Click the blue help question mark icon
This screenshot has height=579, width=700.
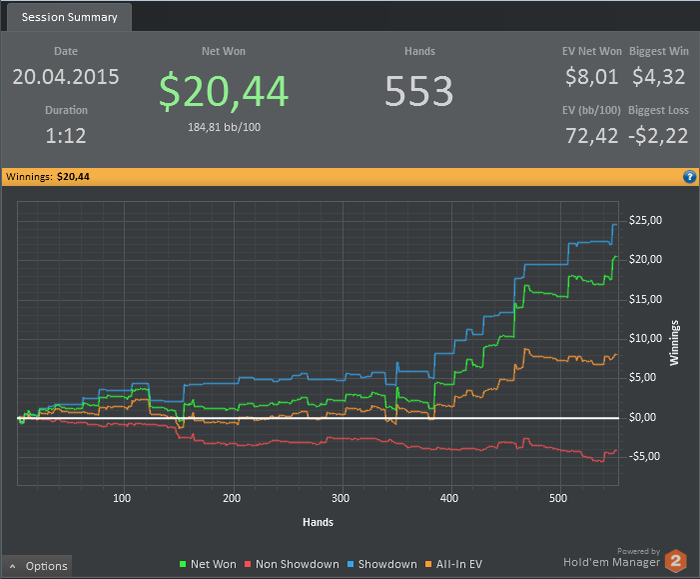pos(689,177)
